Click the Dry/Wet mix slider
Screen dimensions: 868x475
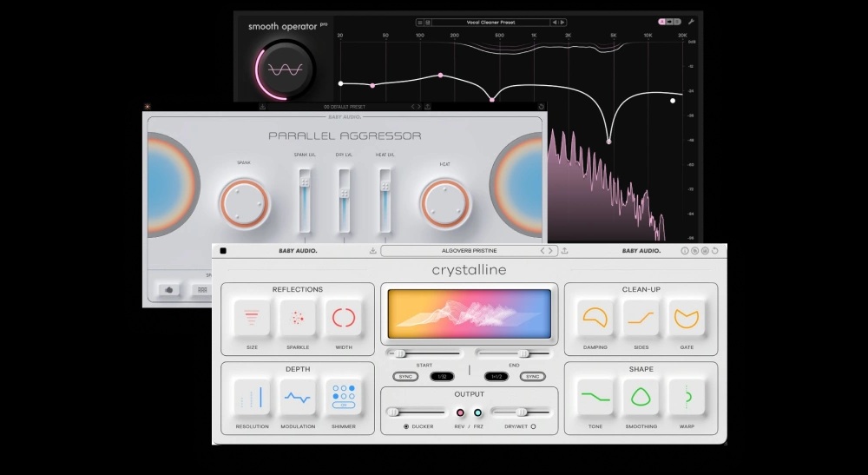click(520, 412)
